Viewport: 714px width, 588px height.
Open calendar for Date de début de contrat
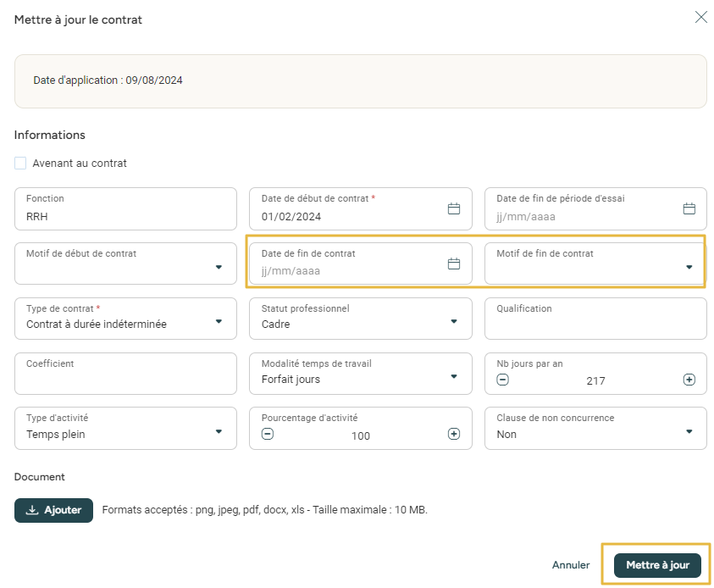click(454, 209)
